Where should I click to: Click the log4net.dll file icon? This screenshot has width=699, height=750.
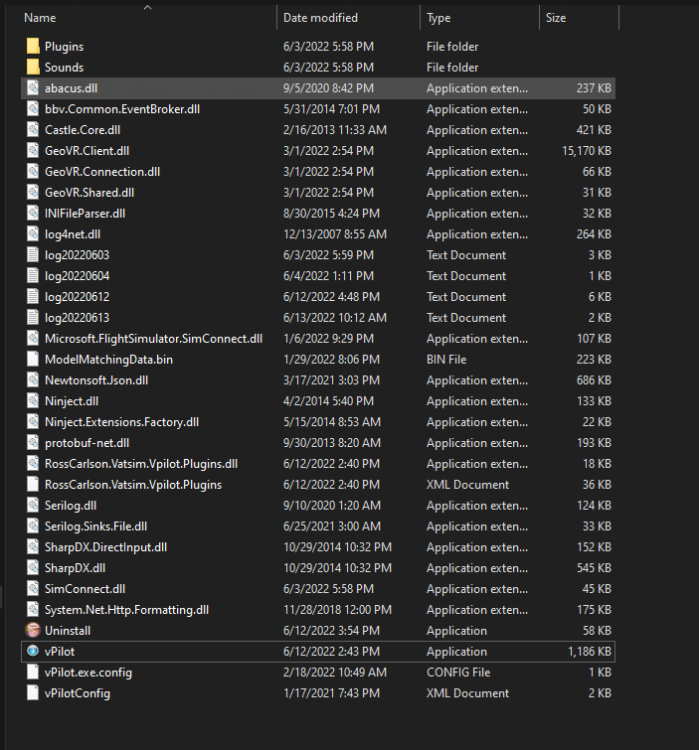click(33, 234)
